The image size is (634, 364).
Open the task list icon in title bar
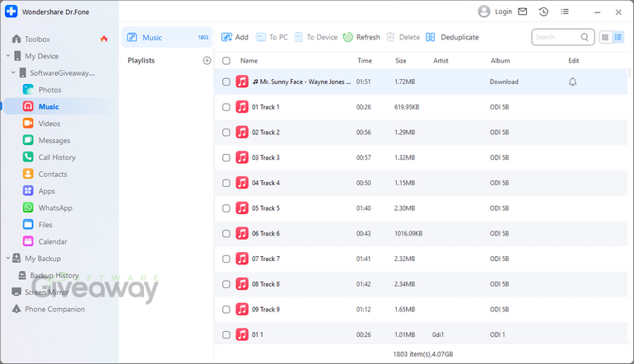(x=564, y=12)
